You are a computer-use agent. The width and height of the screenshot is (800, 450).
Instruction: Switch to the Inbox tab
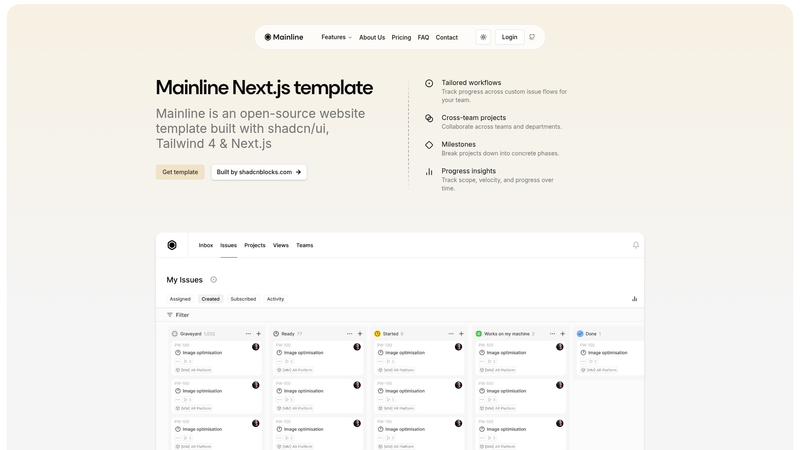pos(206,245)
